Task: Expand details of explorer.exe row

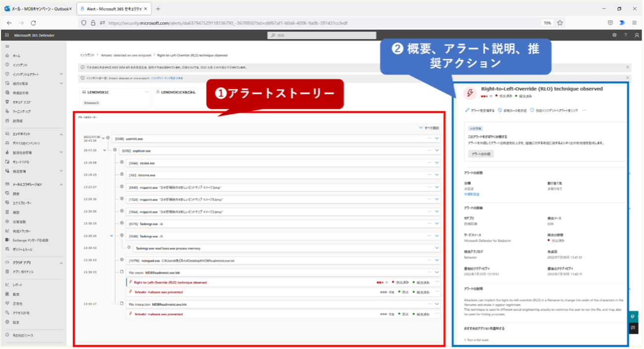Action: 437,150
